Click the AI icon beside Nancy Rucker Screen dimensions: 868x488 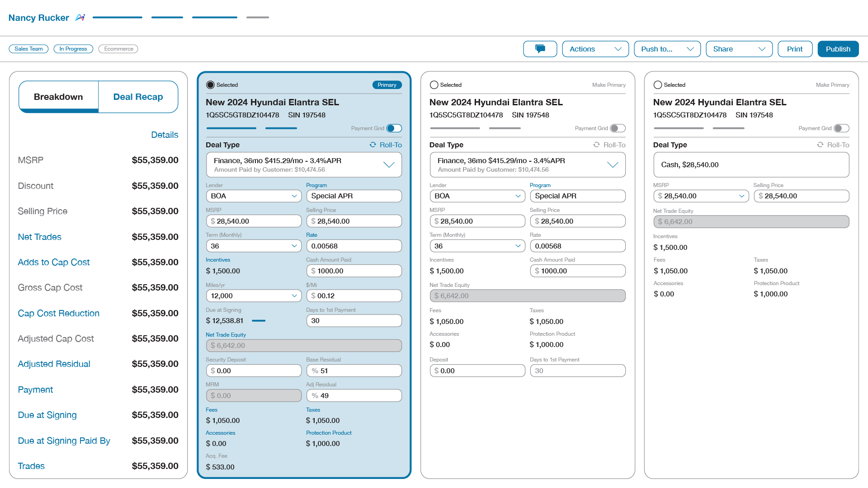click(x=80, y=17)
